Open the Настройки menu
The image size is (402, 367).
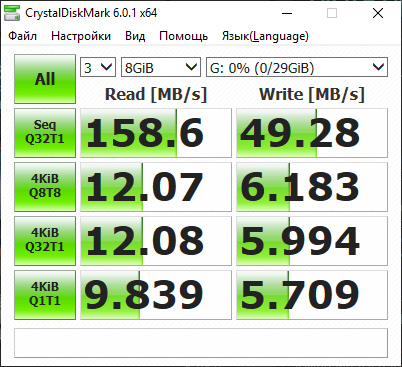(x=81, y=36)
